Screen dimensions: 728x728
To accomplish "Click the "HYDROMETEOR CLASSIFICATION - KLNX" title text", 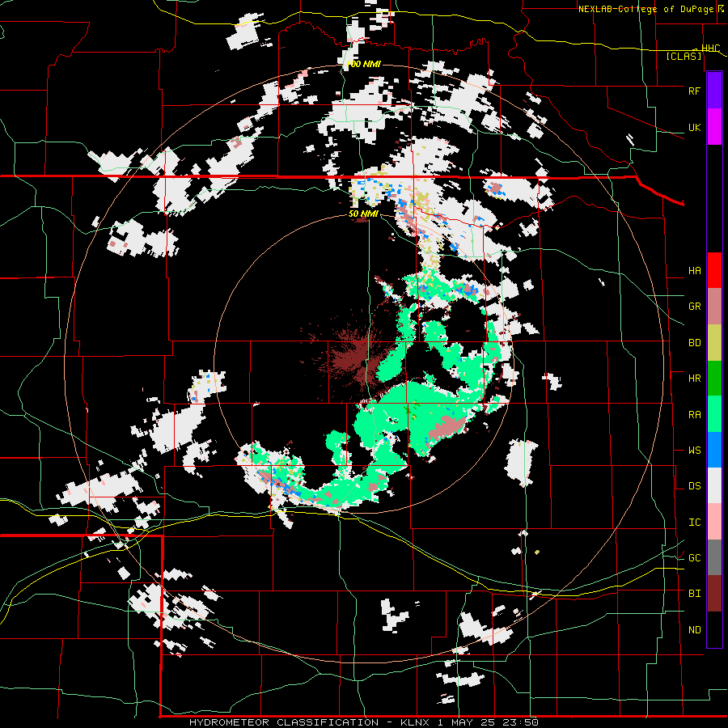I will tap(310, 722).
